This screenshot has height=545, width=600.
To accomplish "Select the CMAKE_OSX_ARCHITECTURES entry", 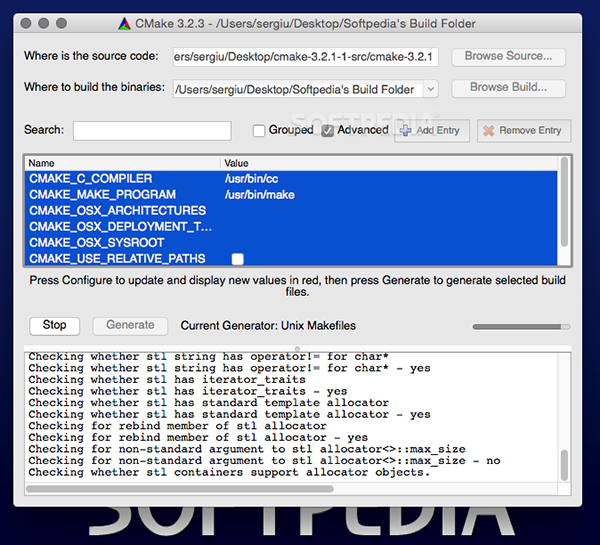I will [117, 211].
